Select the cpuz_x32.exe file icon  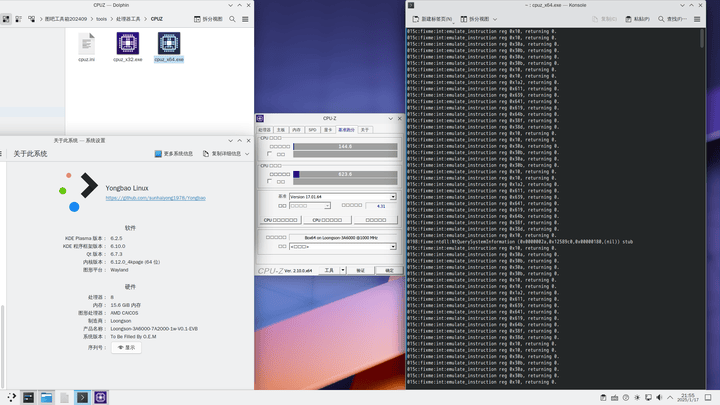(x=128, y=43)
